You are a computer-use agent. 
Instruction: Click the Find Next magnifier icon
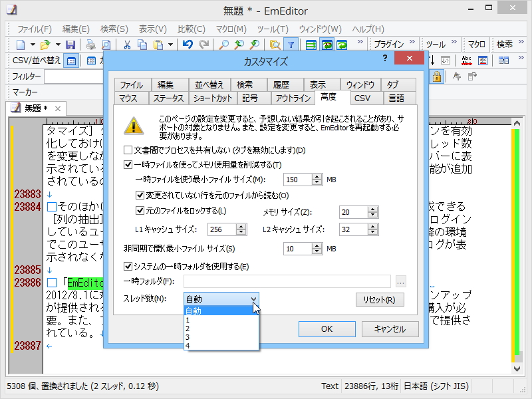(x=239, y=45)
